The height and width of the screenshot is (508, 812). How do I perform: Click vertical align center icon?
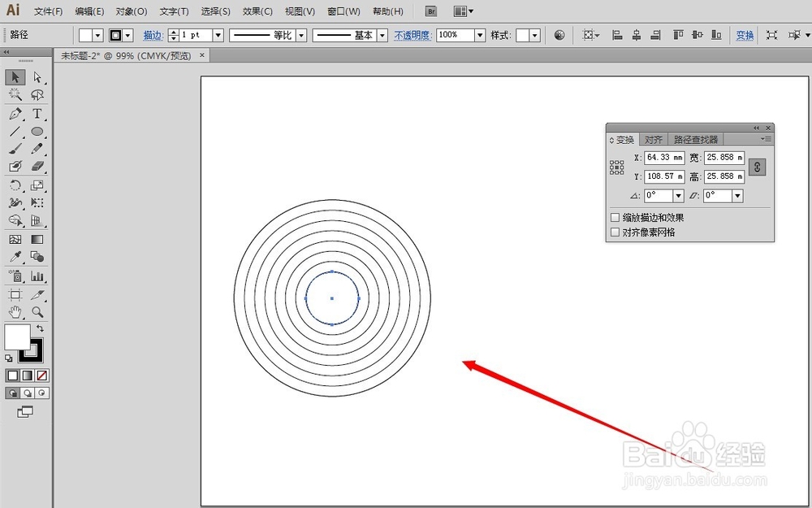(x=697, y=35)
